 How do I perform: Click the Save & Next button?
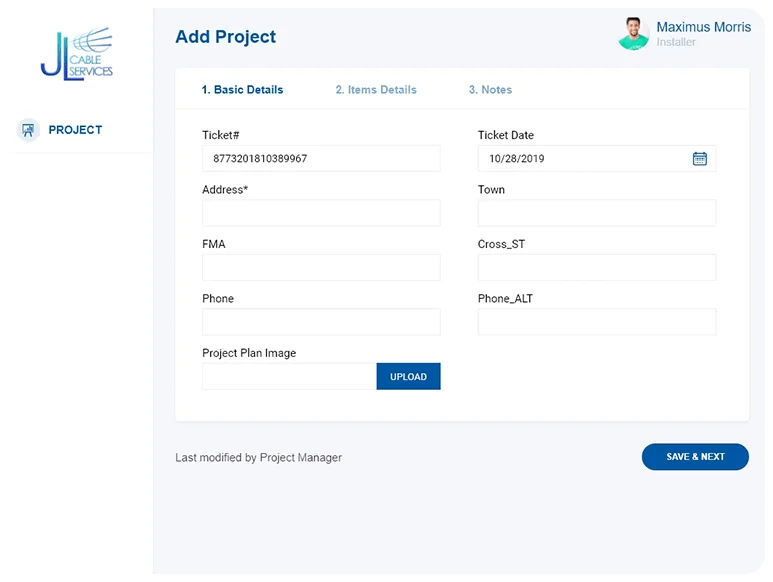coord(695,457)
